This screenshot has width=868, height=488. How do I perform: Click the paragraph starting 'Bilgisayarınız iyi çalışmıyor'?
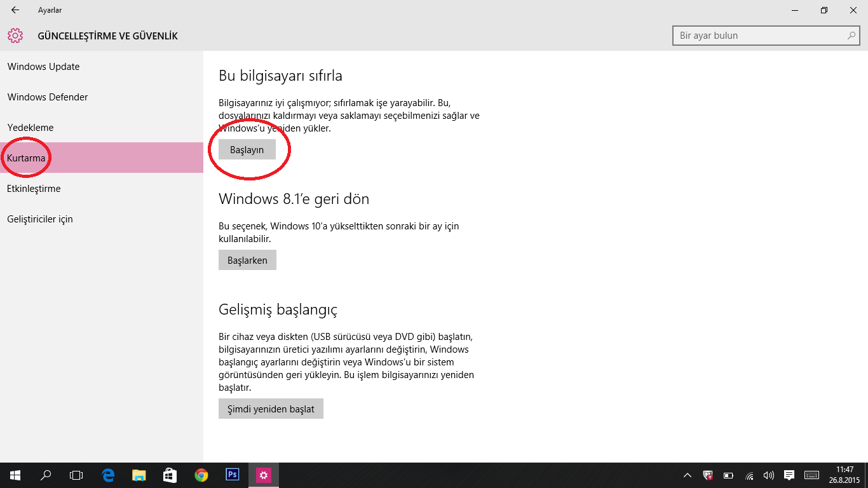pos(349,116)
